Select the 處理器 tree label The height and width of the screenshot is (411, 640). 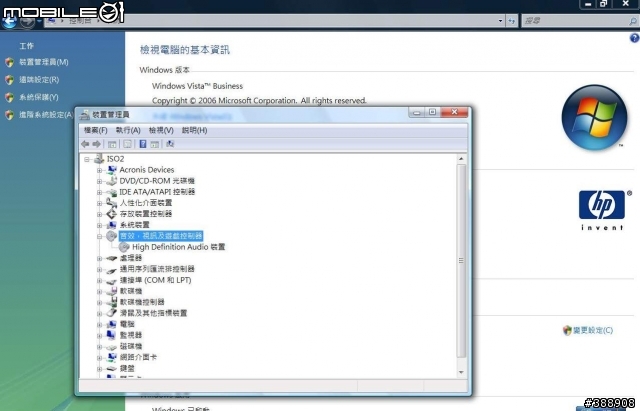(131, 258)
